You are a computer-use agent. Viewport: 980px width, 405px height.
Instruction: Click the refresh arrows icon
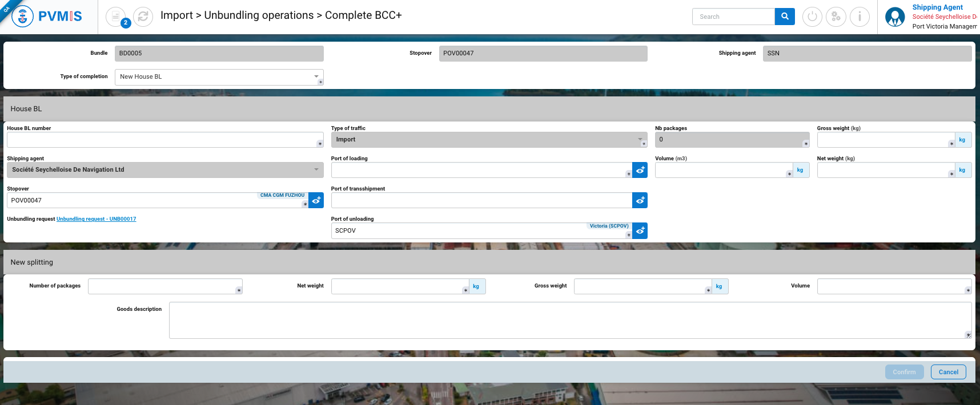coord(143,17)
